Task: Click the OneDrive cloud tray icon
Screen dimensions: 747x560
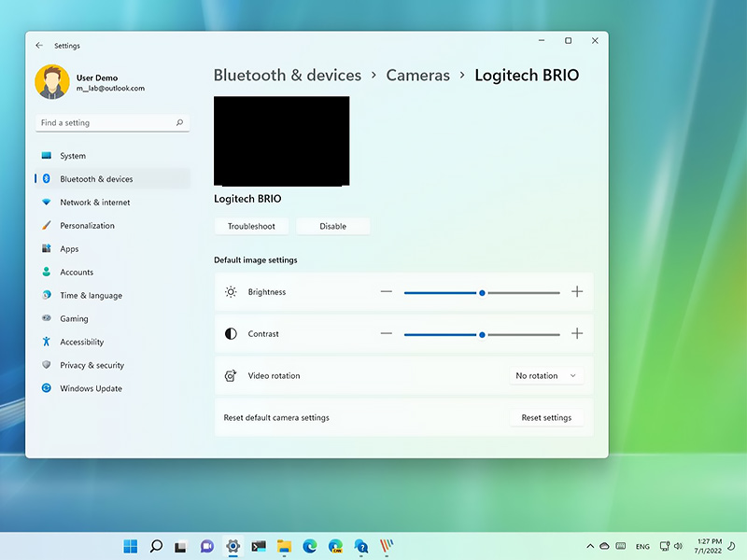Action: [x=604, y=546]
